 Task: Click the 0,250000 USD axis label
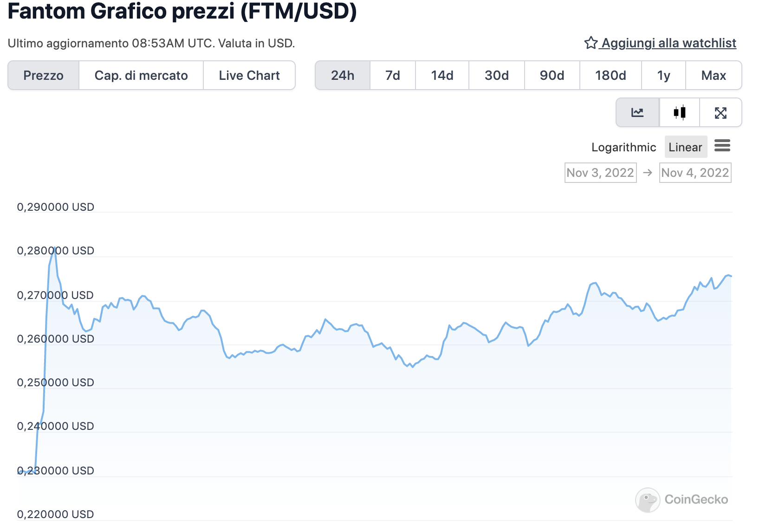click(x=56, y=383)
